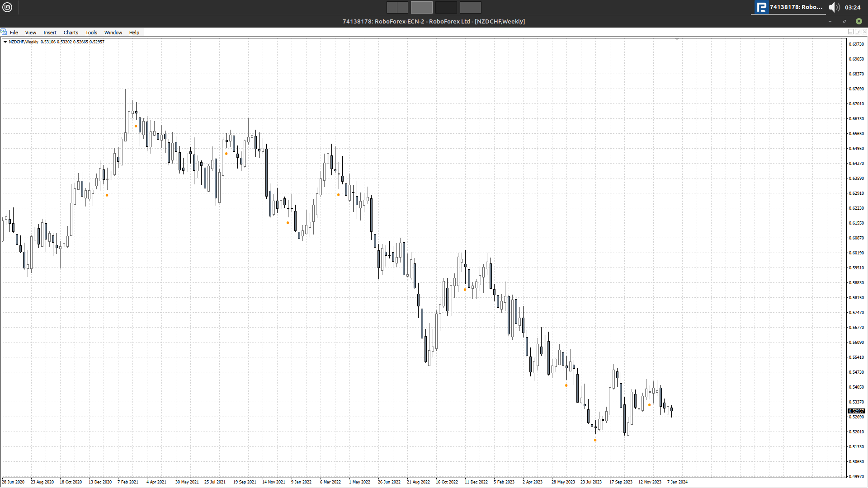
Task: Click the 6 Mar 2022 date on the time axis
Action: [330, 482]
